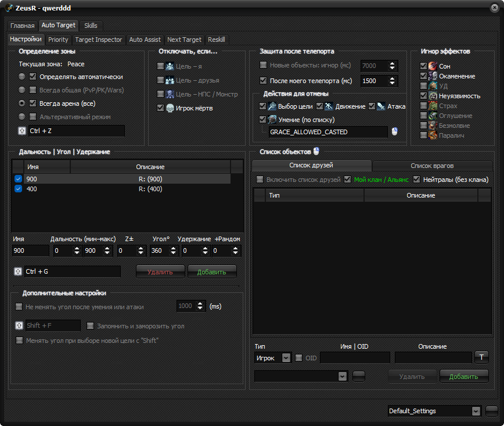Viewport: 504px width, 426px height.
Task: Click Добавить under the range list
Action: (212, 272)
